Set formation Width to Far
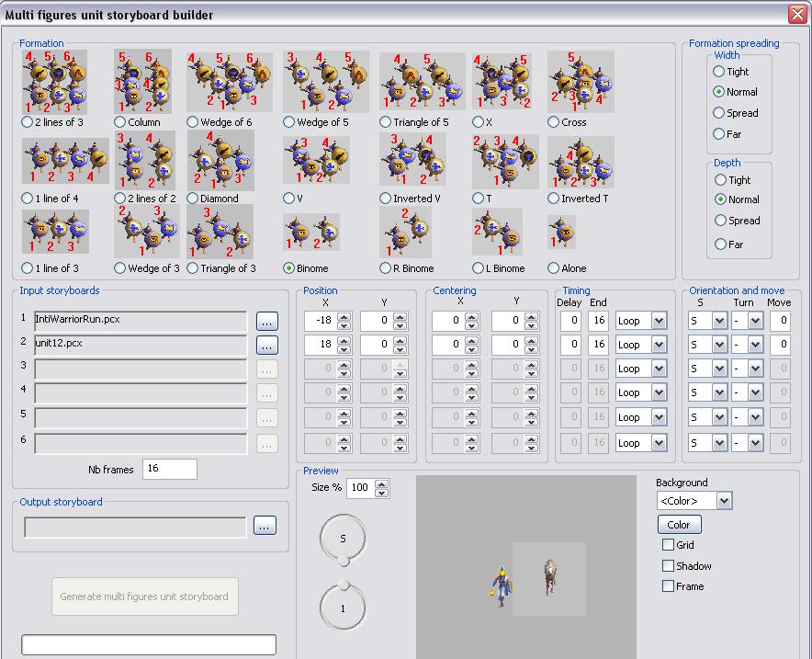This screenshot has width=812, height=659. coord(719,134)
